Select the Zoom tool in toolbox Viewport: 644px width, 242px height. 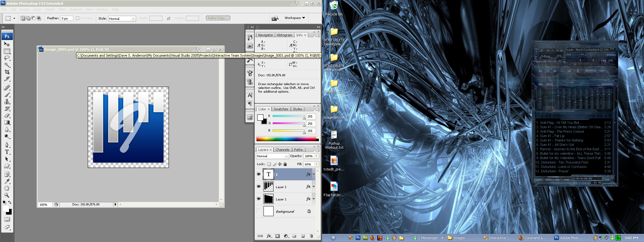tap(7, 195)
